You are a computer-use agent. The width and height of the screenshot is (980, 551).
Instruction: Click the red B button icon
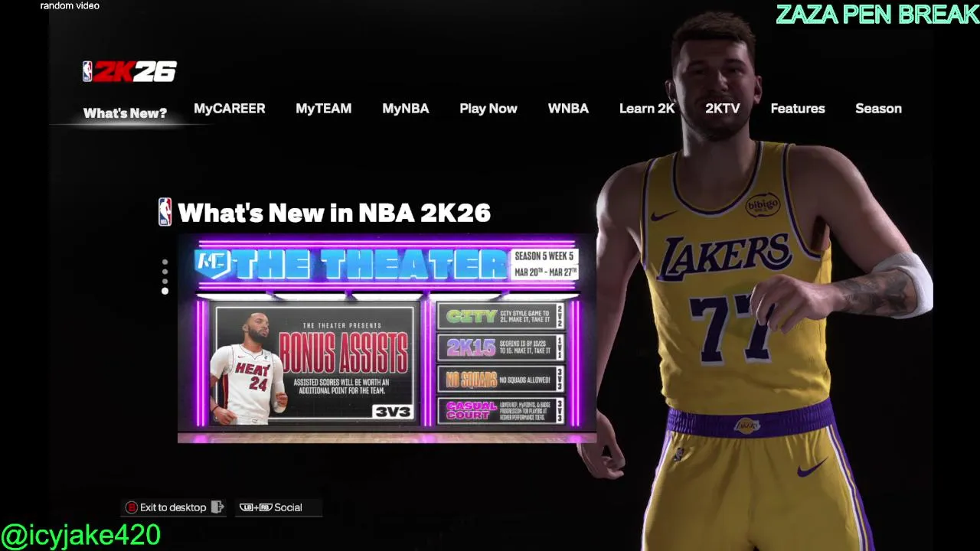(x=132, y=507)
